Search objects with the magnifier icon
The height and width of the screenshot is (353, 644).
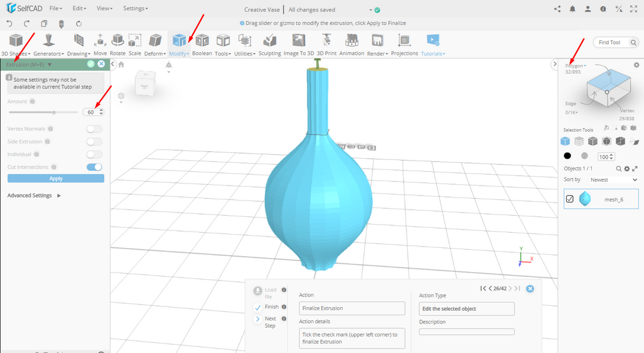click(x=619, y=169)
